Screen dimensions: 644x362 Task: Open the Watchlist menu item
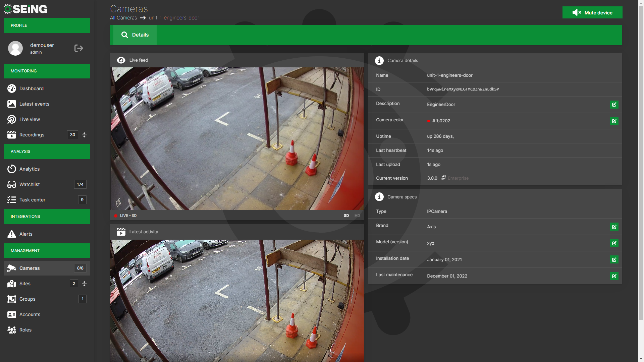coord(30,184)
